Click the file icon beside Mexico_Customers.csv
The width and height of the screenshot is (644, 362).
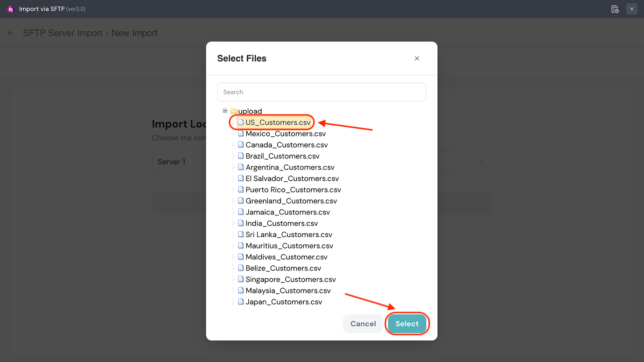click(241, 134)
